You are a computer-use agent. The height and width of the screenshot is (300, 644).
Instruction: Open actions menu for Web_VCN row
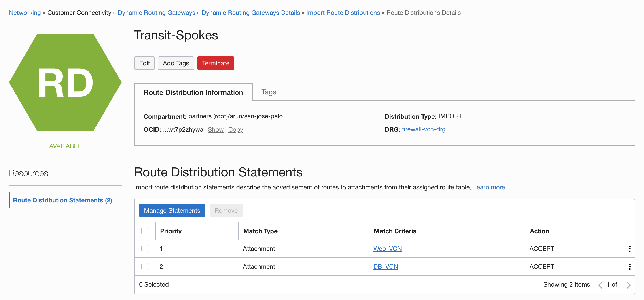tap(629, 249)
